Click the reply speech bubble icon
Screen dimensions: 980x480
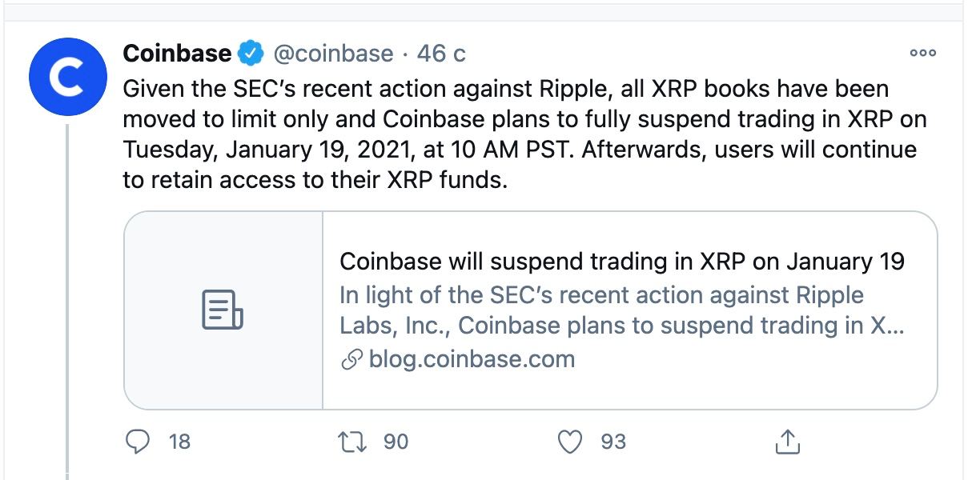pos(139,441)
